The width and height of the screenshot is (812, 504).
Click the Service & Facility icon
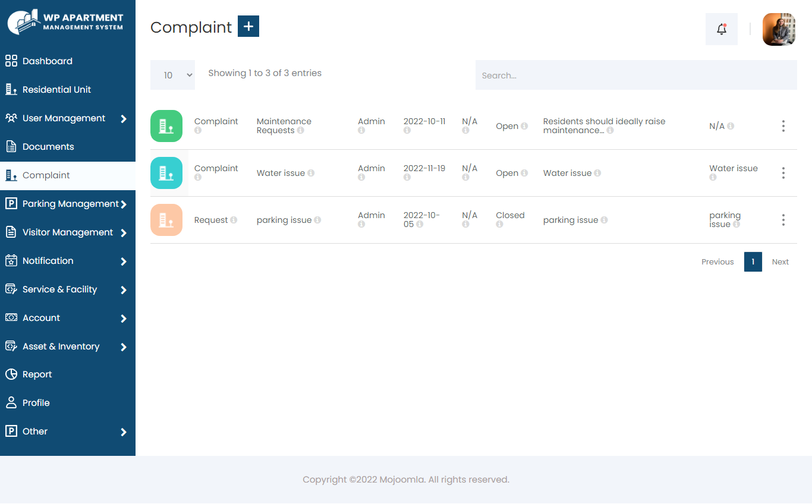11,289
